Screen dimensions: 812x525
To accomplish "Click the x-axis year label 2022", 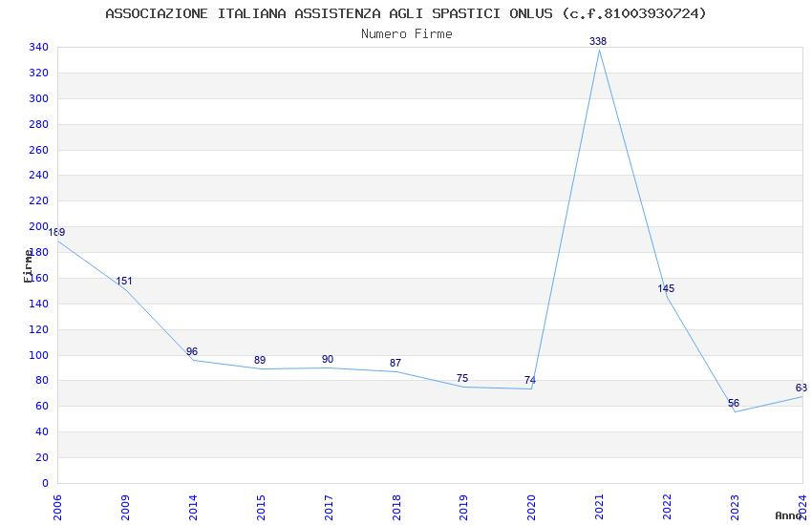I will 667,508.
